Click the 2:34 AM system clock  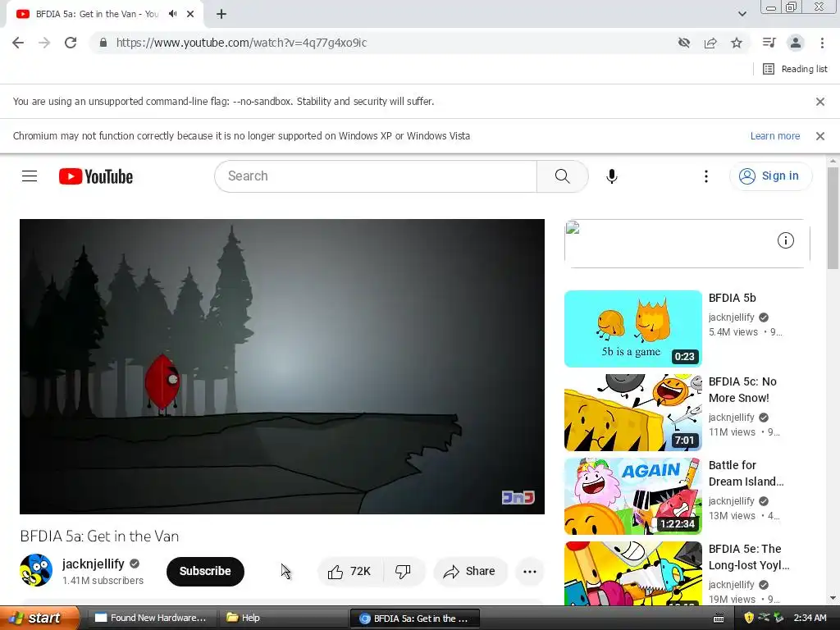click(810, 619)
